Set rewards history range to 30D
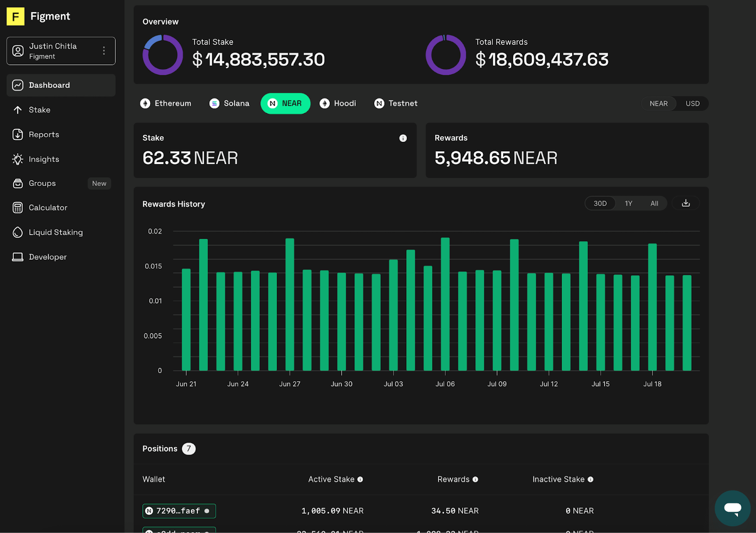756x533 pixels. 600,203
